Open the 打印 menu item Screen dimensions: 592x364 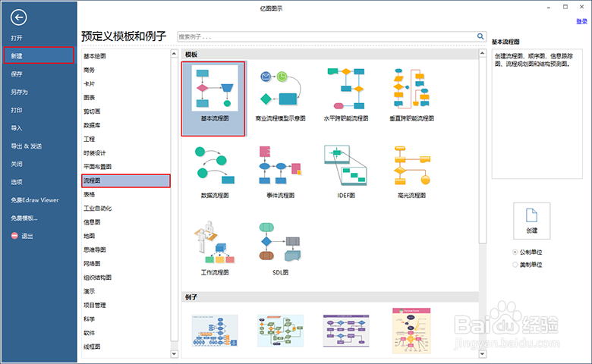click(x=17, y=110)
